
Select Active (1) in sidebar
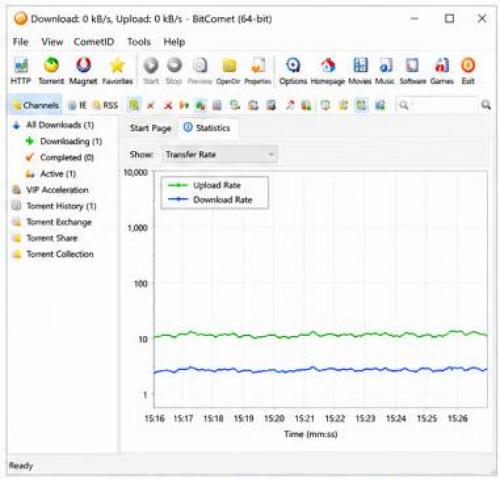coord(58,174)
